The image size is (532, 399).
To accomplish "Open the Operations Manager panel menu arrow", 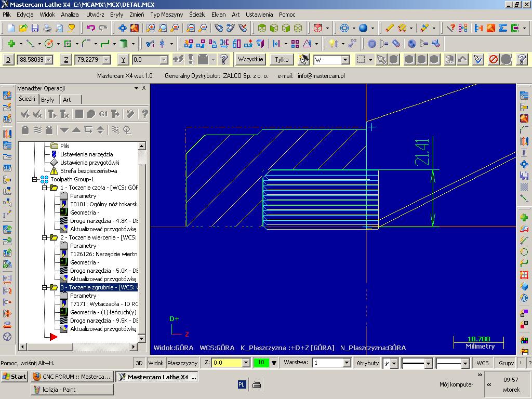I will coord(137,88).
